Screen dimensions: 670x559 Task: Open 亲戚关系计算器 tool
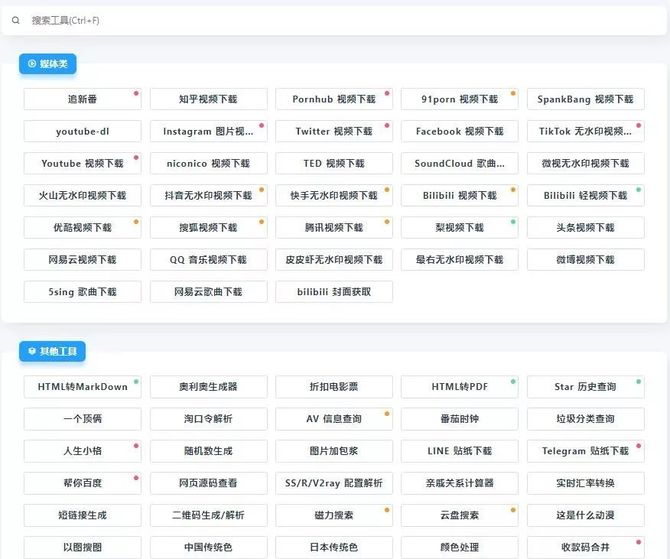(x=459, y=483)
